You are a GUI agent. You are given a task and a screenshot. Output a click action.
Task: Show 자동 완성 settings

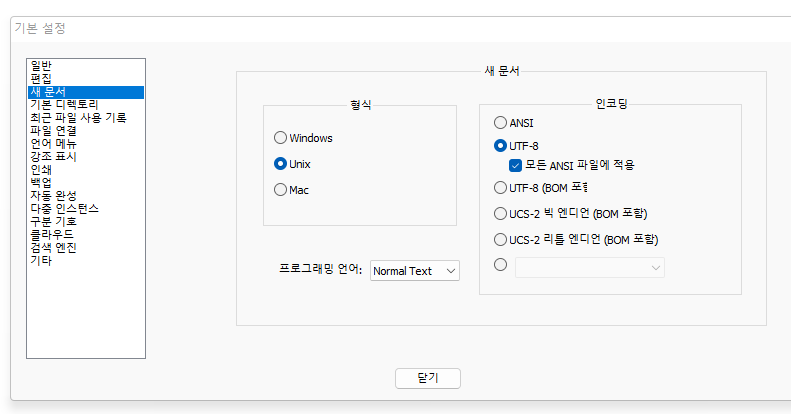pyautogui.click(x=53, y=196)
